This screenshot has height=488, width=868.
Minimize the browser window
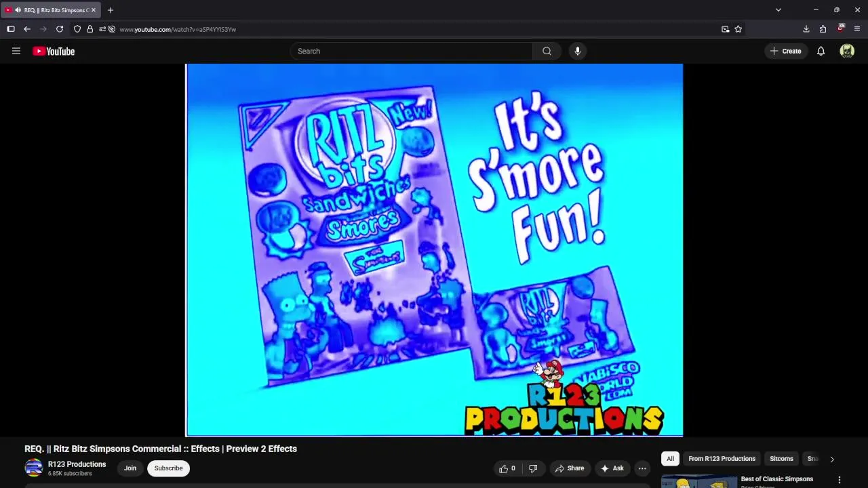coord(816,10)
